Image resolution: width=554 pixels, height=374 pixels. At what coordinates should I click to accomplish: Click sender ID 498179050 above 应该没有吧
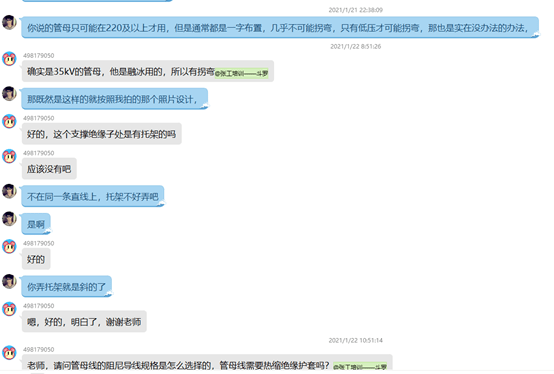pyautogui.click(x=39, y=153)
